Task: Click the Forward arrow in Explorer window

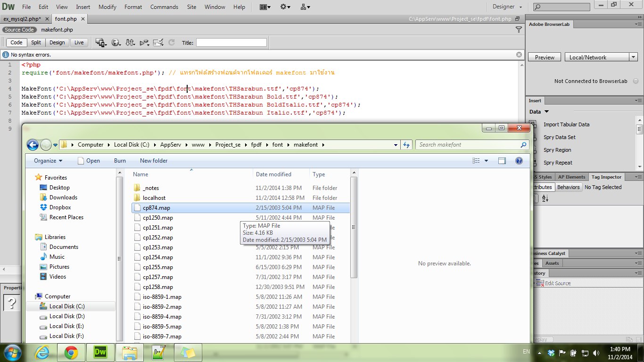Action: click(46, 145)
